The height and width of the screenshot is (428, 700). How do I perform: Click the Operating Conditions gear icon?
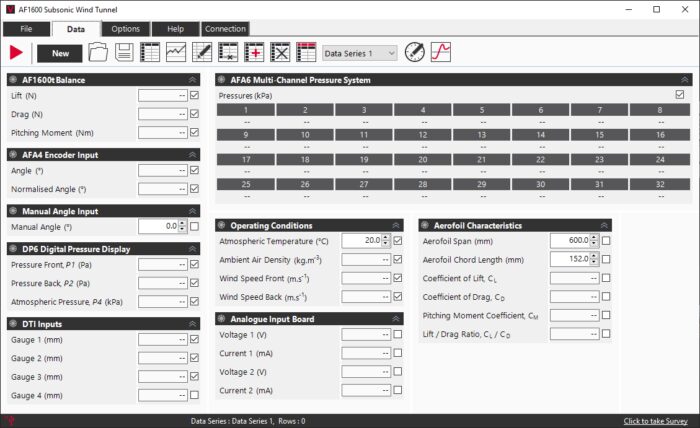[x=221, y=225]
